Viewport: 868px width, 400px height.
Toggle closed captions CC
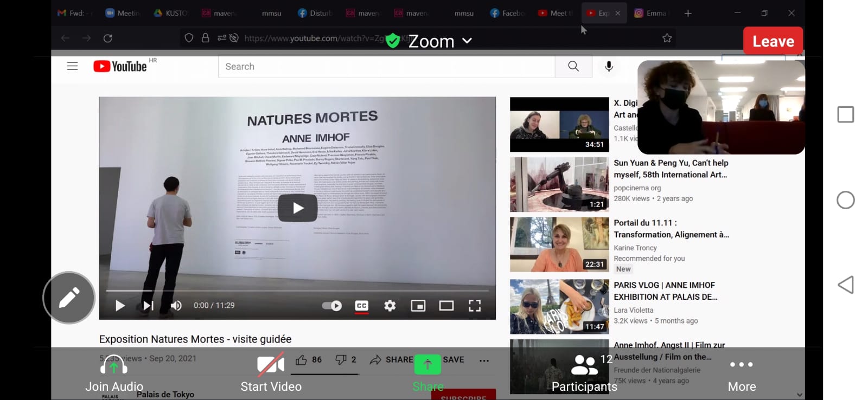tap(362, 306)
